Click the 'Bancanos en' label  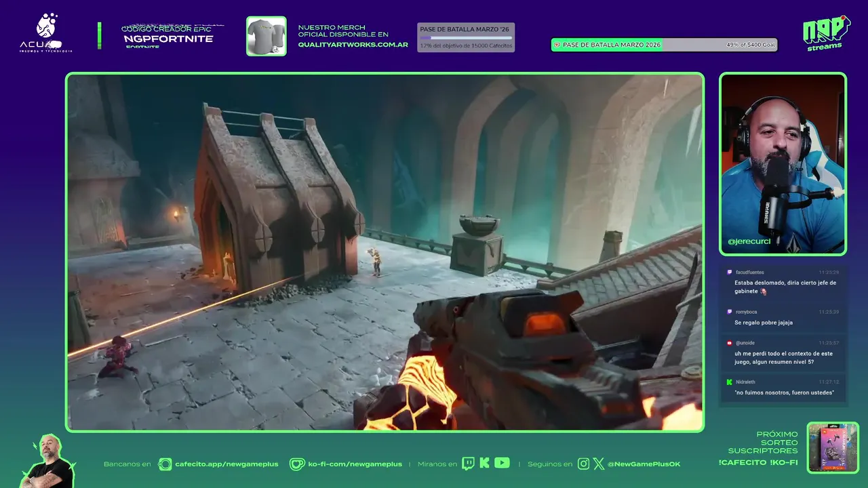click(x=127, y=464)
